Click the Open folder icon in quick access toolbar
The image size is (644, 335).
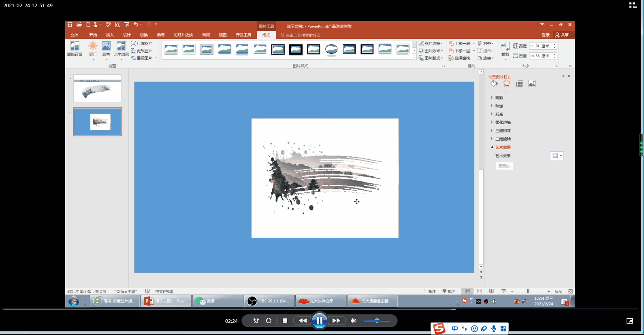[79, 25]
